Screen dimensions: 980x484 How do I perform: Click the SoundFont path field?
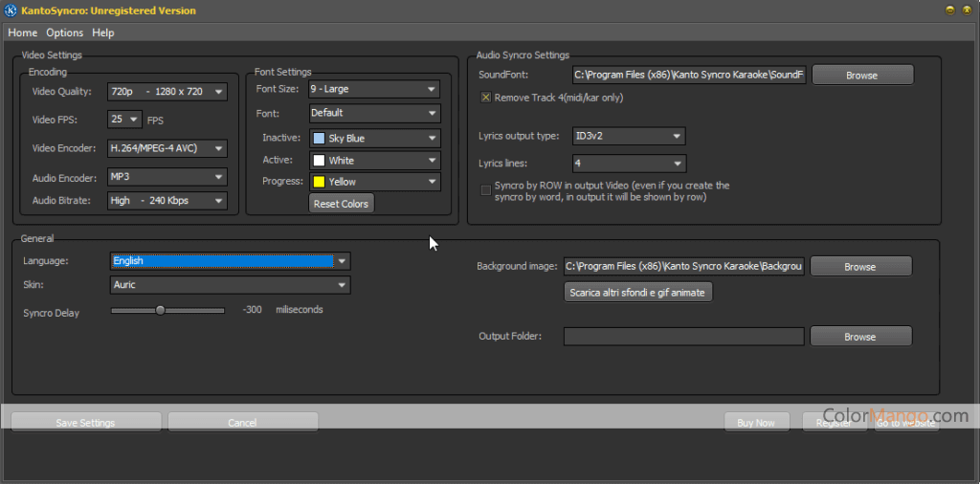[x=689, y=75]
